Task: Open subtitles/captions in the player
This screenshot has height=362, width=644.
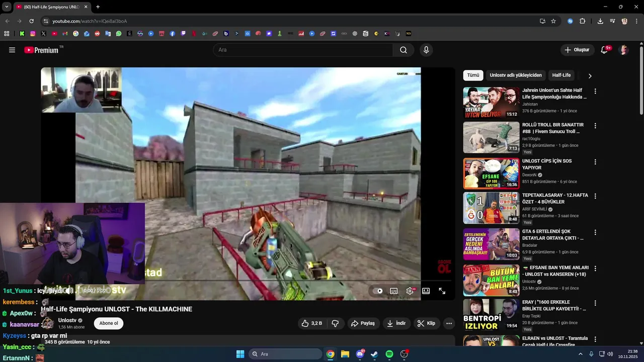Action: coord(394,291)
